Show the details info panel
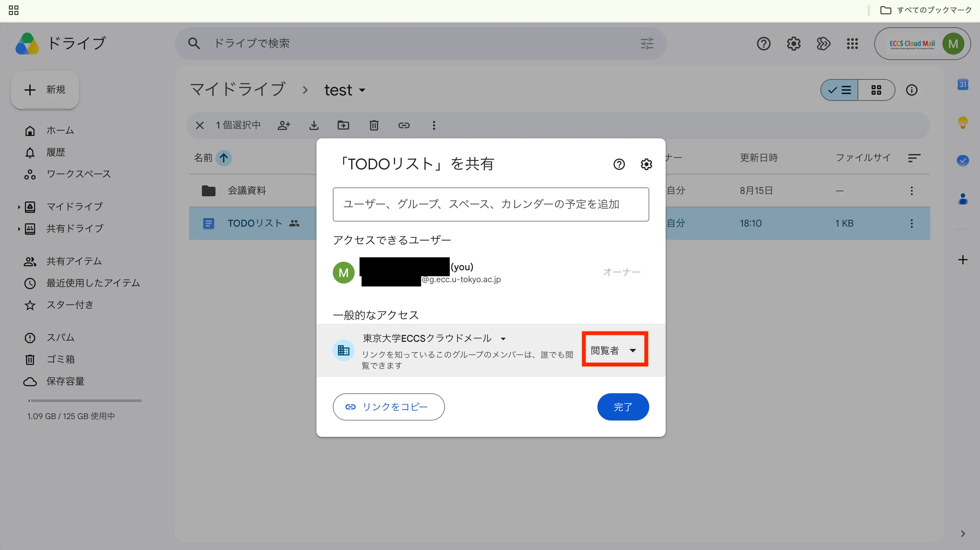This screenshot has height=550, width=980. [911, 90]
